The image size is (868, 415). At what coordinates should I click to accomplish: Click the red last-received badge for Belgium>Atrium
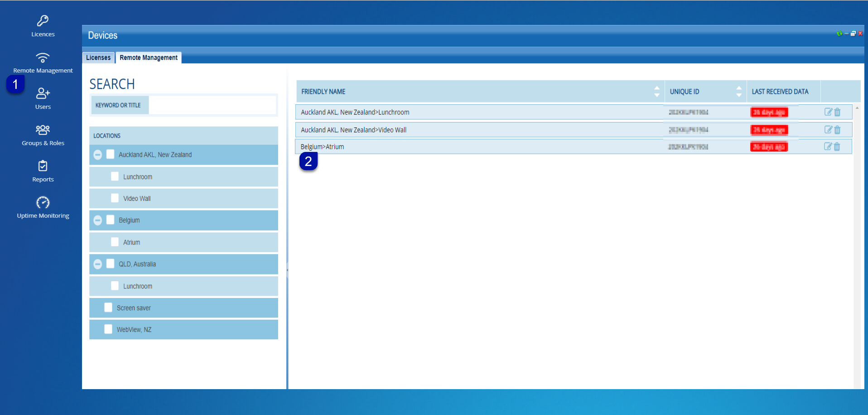(x=769, y=146)
